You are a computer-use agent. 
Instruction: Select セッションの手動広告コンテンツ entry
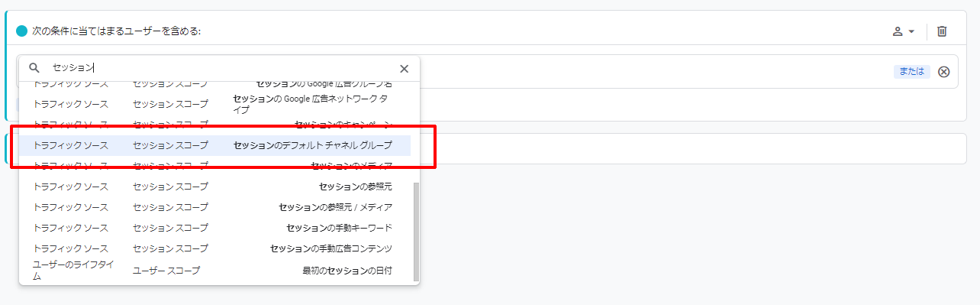tap(215, 248)
